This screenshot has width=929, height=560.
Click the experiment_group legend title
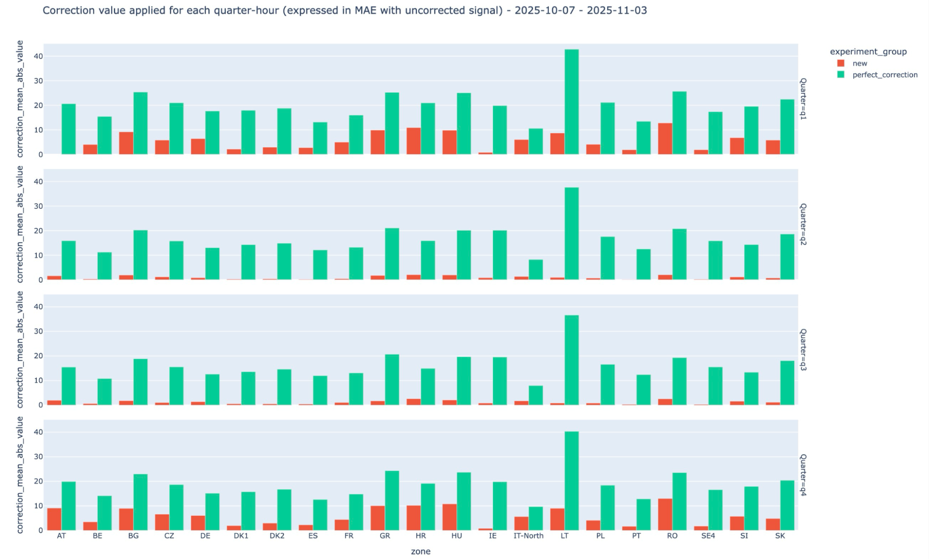point(868,52)
